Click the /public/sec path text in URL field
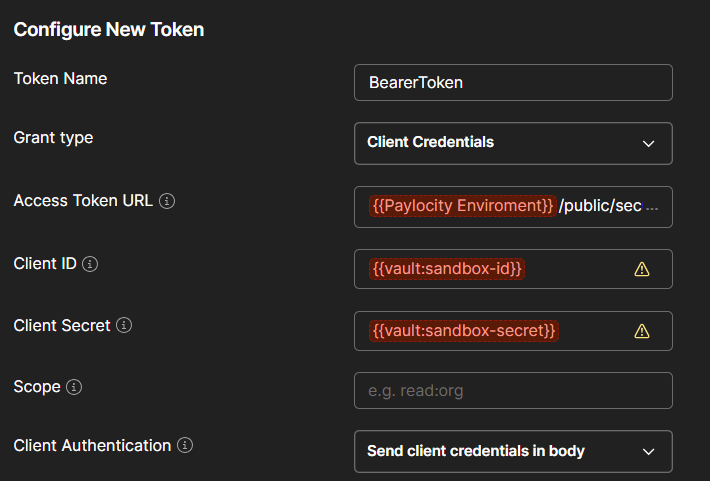This screenshot has width=710, height=481. point(599,206)
